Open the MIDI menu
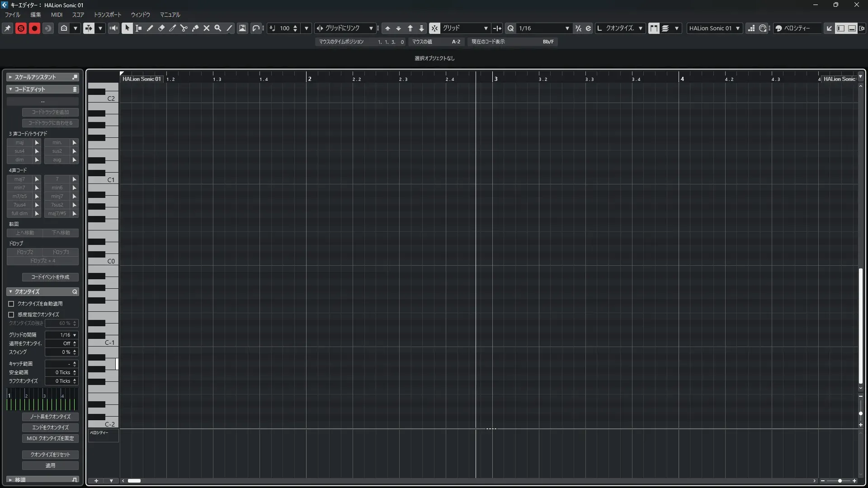 click(x=57, y=14)
